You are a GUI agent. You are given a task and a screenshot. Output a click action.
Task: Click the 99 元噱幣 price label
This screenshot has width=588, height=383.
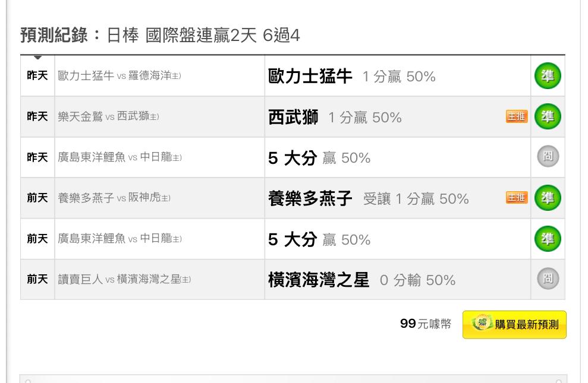pos(426,324)
